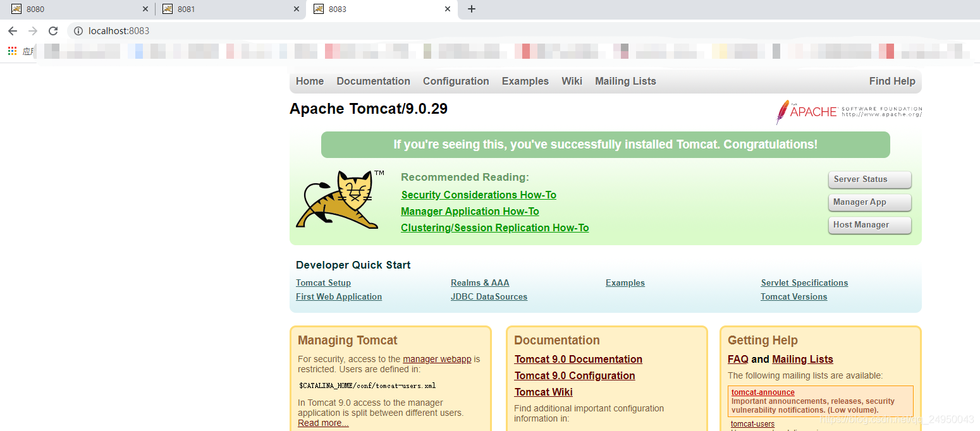Viewport: 980px width, 431px height.
Task: Click the Developer Quick Start heading
Action: pos(353,265)
